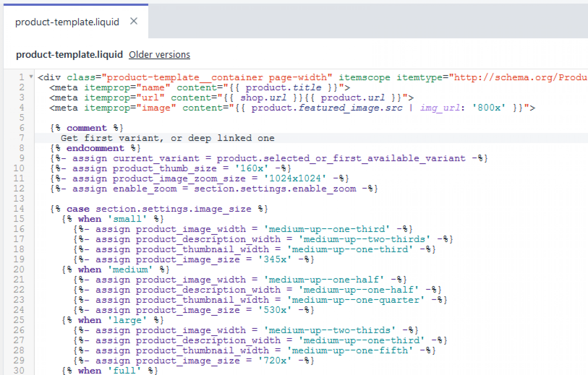This screenshot has width=588, height=375.
Task: Click the '720x' image size value
Action: coord(275,361)
